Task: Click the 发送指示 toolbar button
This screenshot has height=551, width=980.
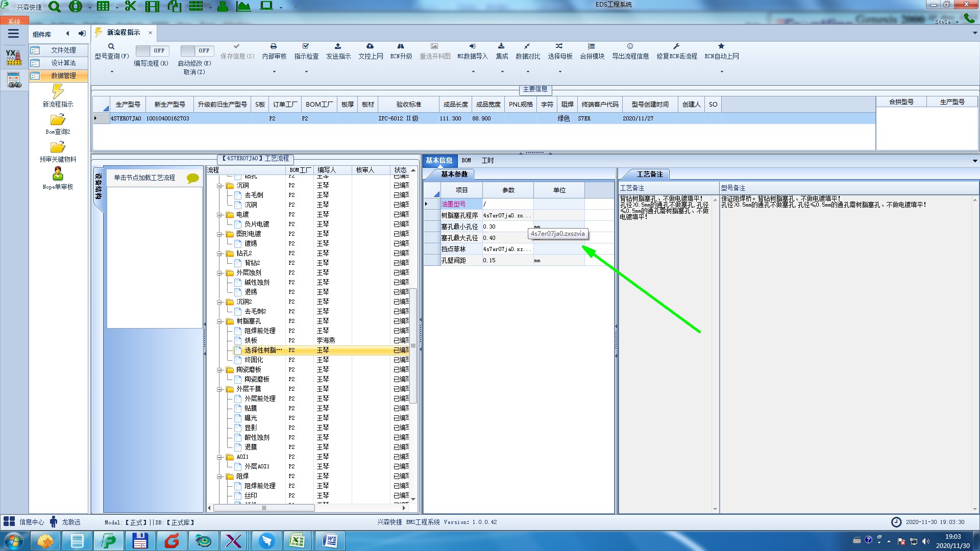Action: click(338, 51)
